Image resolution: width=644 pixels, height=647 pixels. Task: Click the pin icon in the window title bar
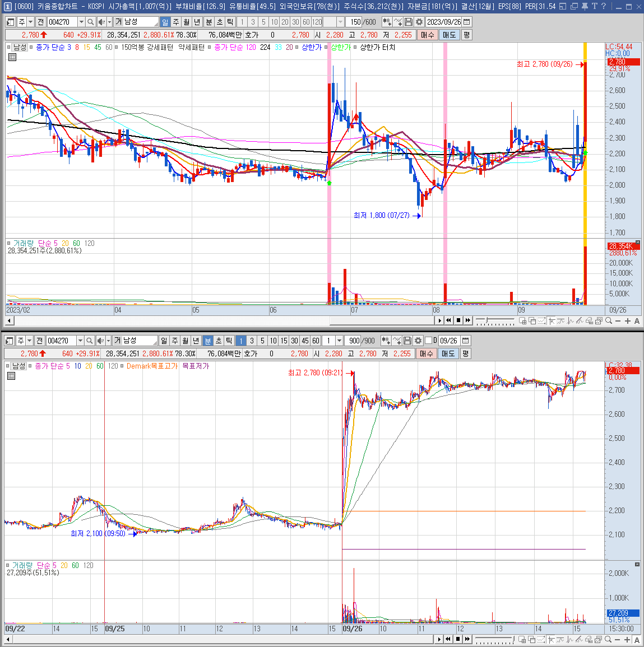tap(585, 6)
